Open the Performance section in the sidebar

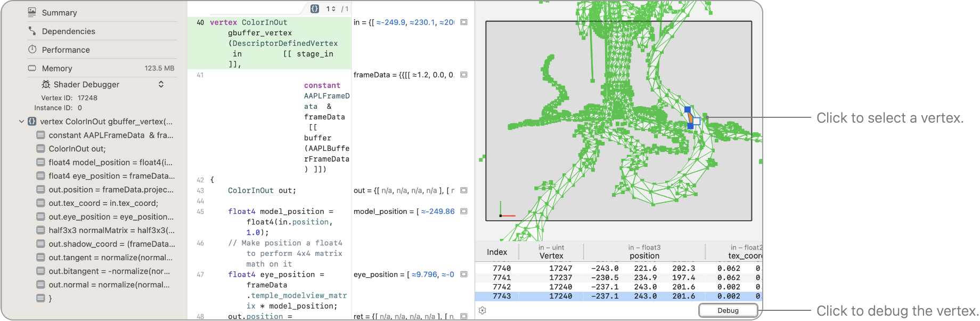[x=66, y=50]
